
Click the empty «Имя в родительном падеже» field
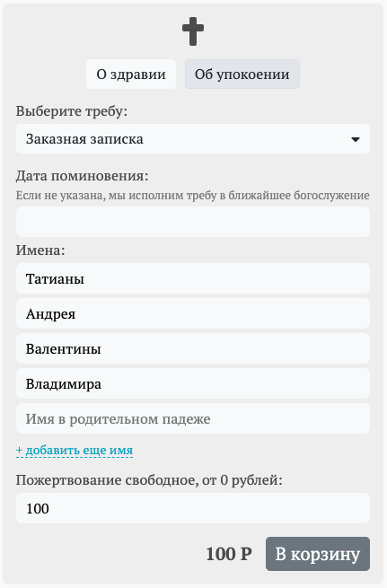click(x=193, y=418)
